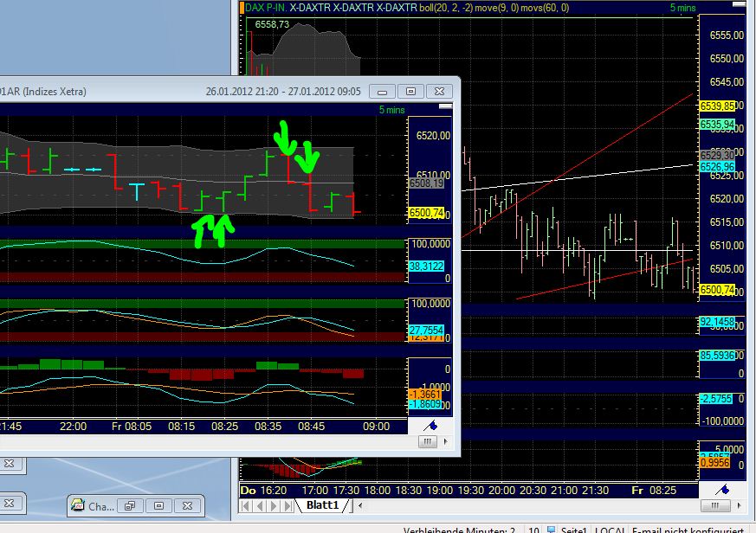Click the 08:45 label on the front chart's time axis

coord(311,427)
